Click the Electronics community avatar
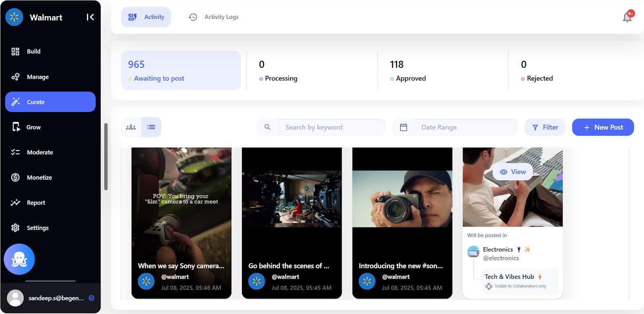The image size is (644, 314). point(473,252)
